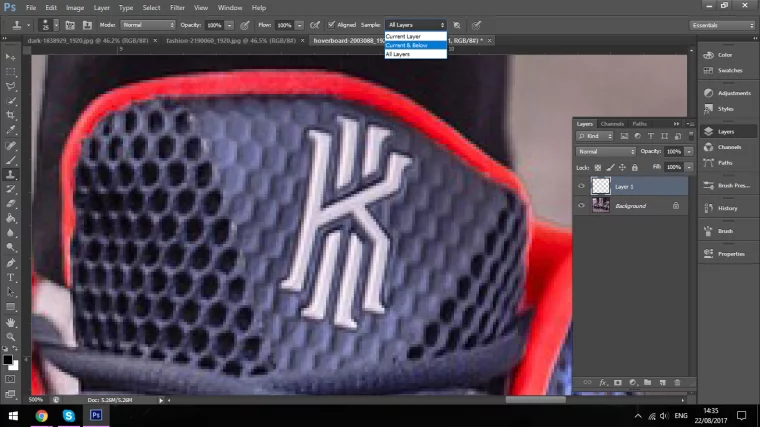
Task: Open the layer Kind filter dropdown
Action: pyautogui.click(x=595, y=136)
